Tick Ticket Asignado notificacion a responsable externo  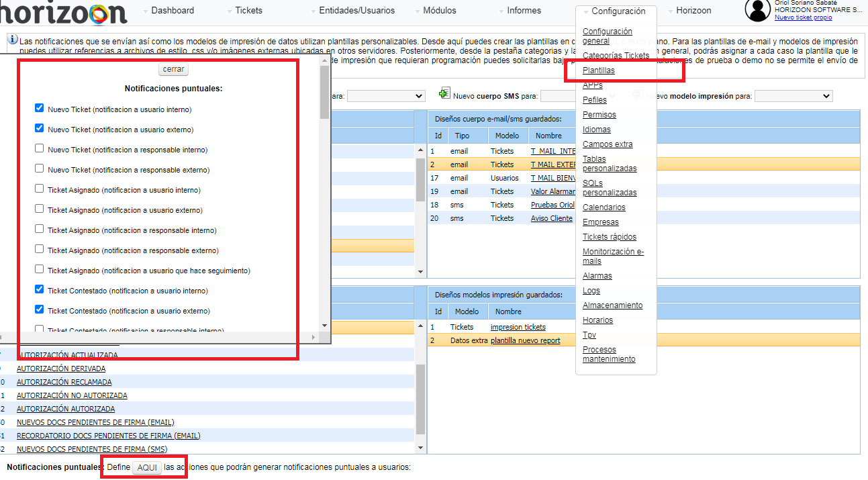tap(40, 249)
